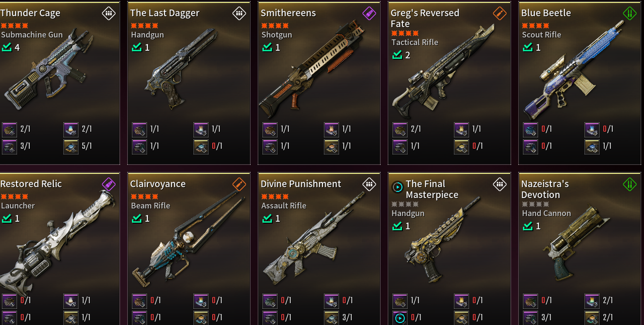Click Smithereens purple ammo type icon
This screenshot has width=644, height=325.
click(369, 13)
